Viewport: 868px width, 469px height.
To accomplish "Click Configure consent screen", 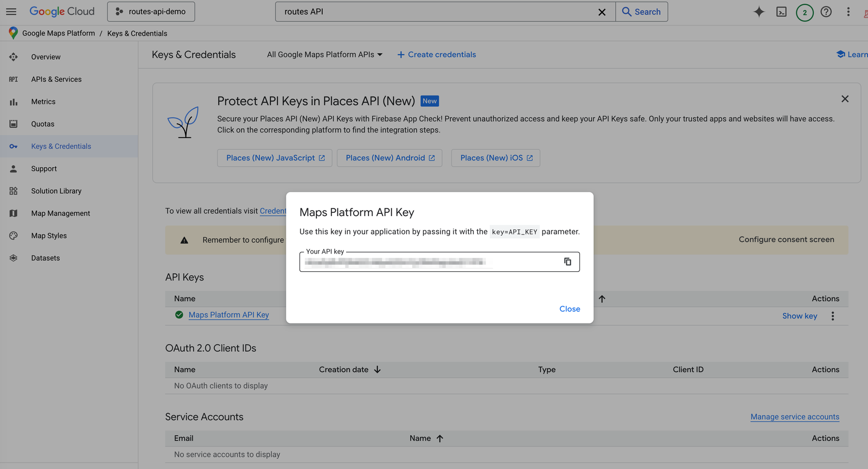I will (x=786, y=239).
